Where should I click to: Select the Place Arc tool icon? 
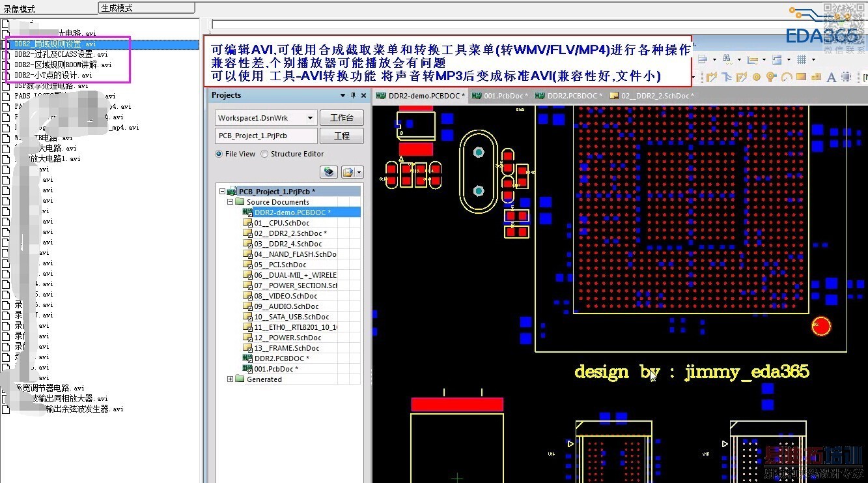(787, 77)
